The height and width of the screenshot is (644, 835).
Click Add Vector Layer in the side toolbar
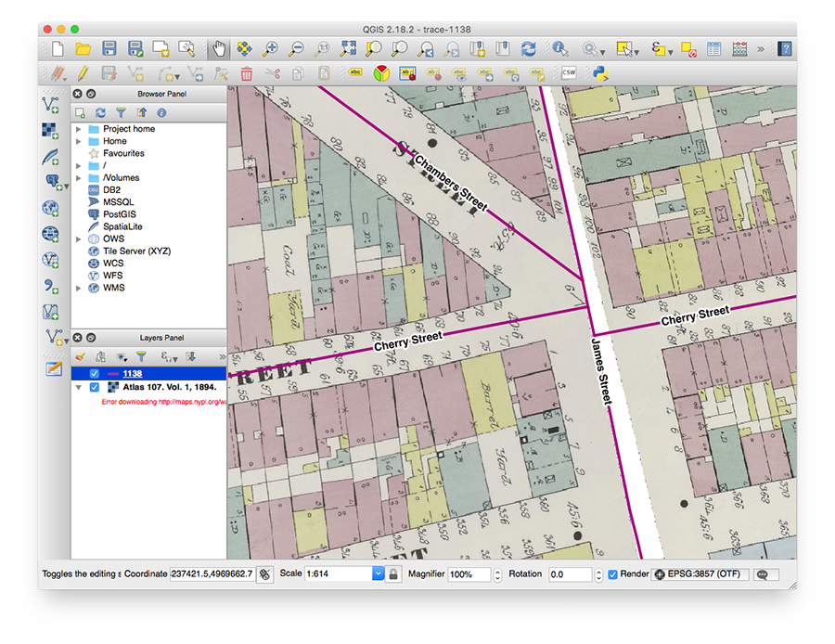point(51,105)
